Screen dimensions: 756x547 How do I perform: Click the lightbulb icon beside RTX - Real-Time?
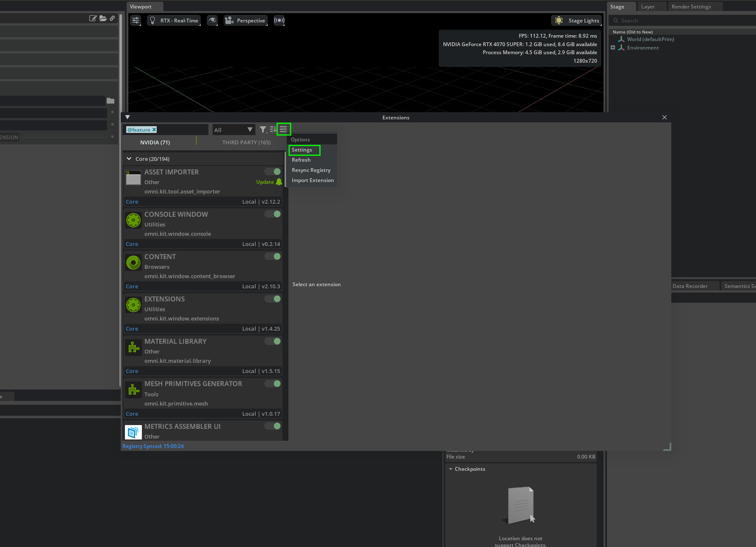point(152,20)
